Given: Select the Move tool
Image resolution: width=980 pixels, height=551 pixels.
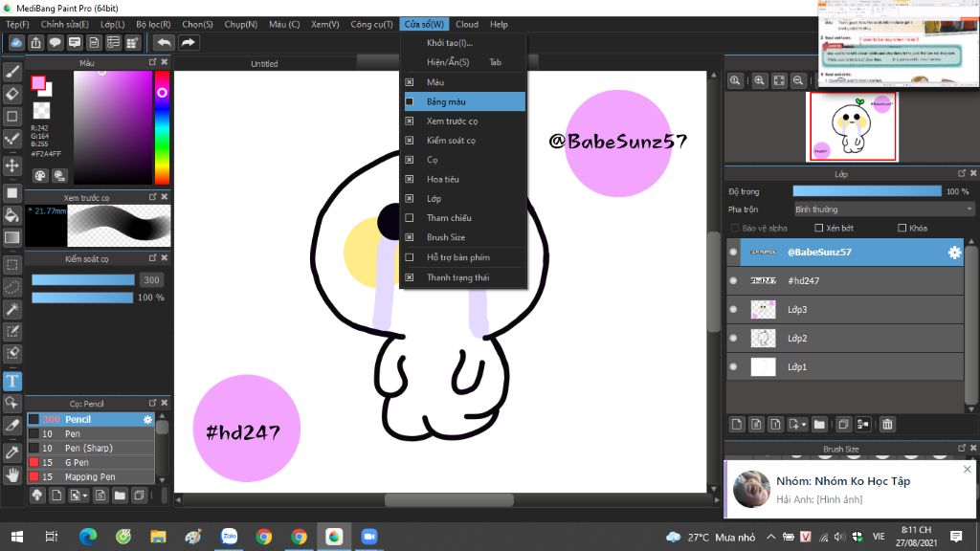Looking at the screenshot, I should (x=11, y=165).
